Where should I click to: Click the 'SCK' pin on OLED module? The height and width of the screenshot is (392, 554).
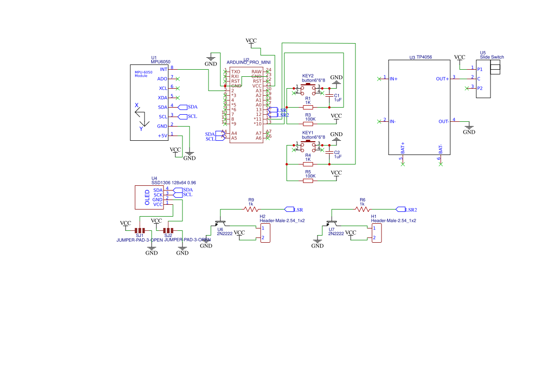coord(158,195)
